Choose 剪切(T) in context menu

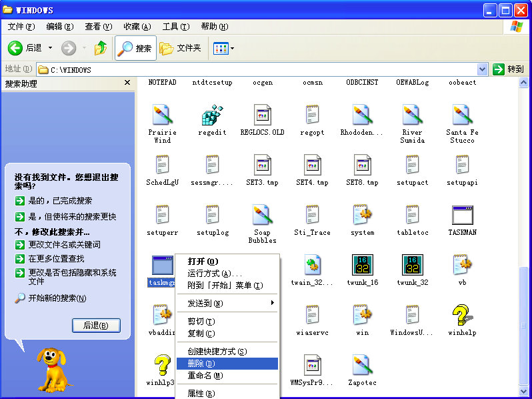[227, 321]
